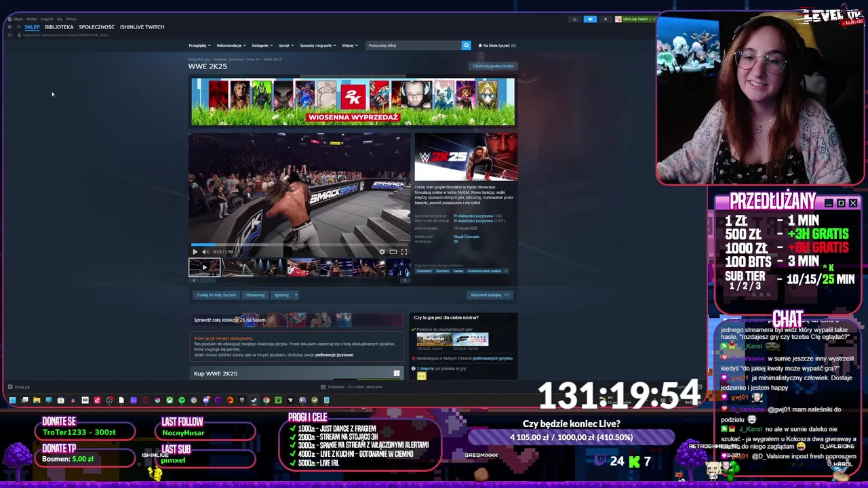Viewport: 868px width, 488px height.
Task: Switch to the SKLEP tab
Action: click(x=32, y=27)
